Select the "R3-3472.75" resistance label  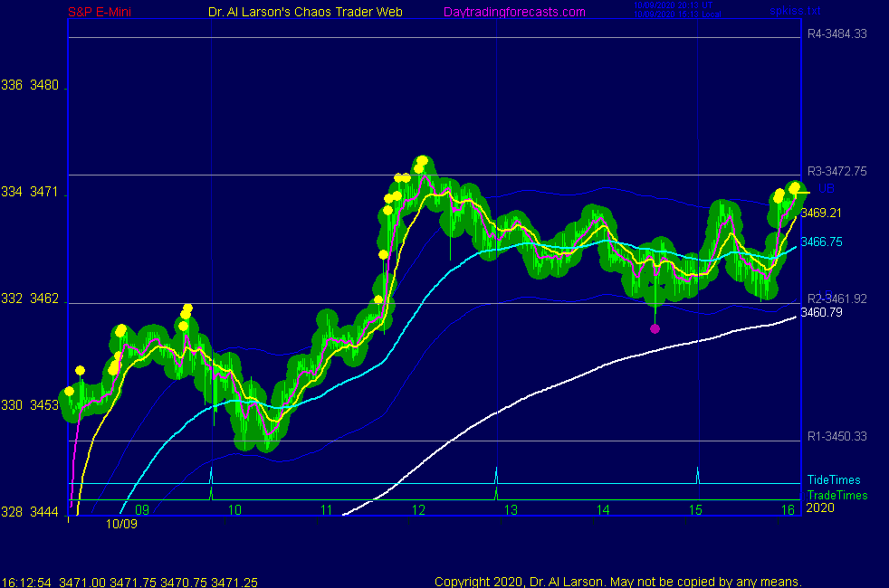pos(836,171)
